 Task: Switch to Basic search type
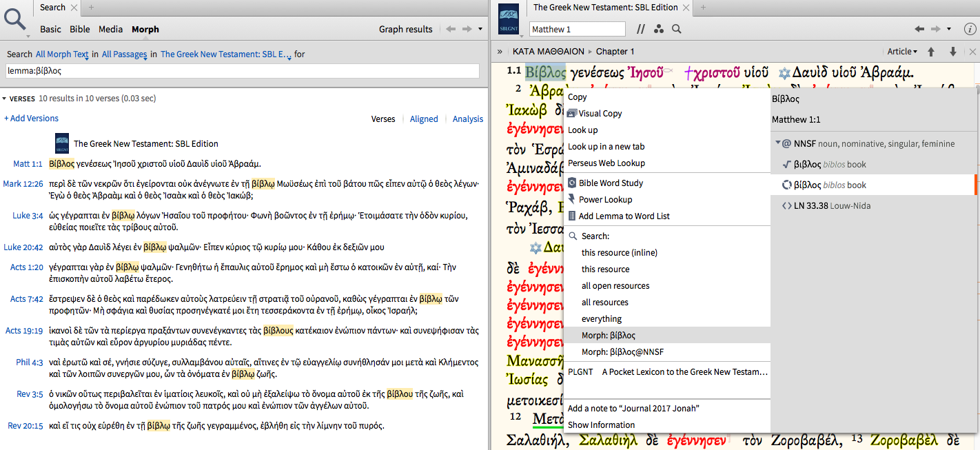point(51,29)
